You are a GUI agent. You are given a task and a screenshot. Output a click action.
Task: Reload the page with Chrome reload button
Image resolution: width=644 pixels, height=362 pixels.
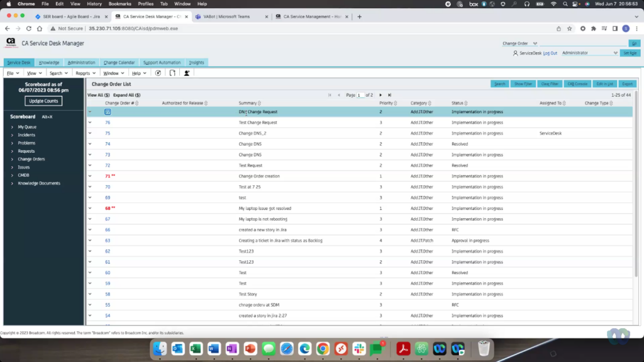point(29,28)
